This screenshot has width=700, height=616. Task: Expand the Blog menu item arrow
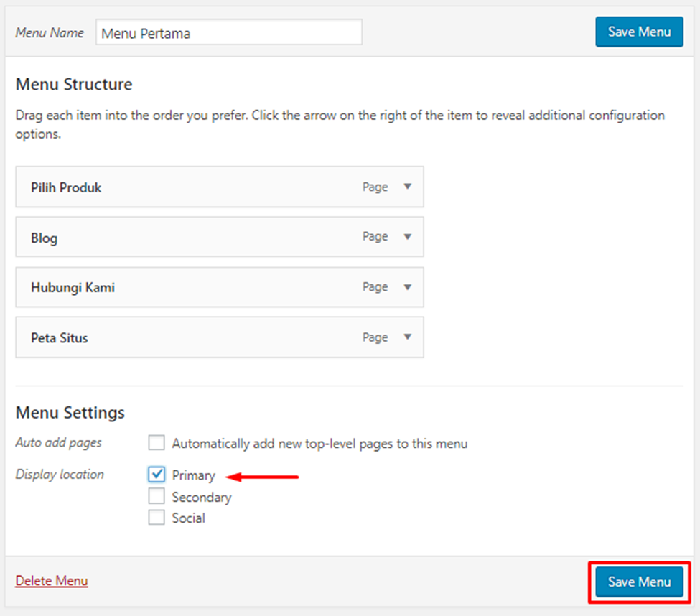pyautogui.click(x=407, y=237)
